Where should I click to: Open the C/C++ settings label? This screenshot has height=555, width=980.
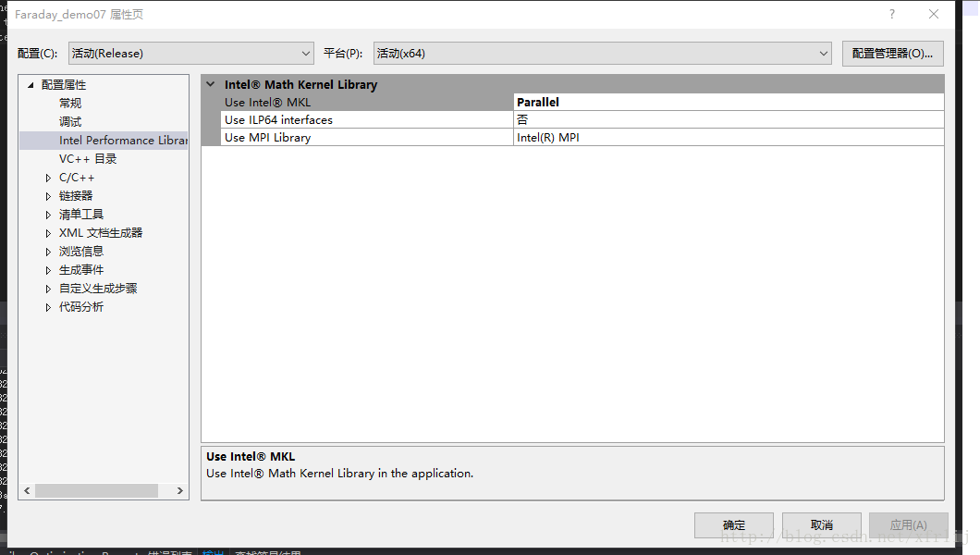coord(76,178)
